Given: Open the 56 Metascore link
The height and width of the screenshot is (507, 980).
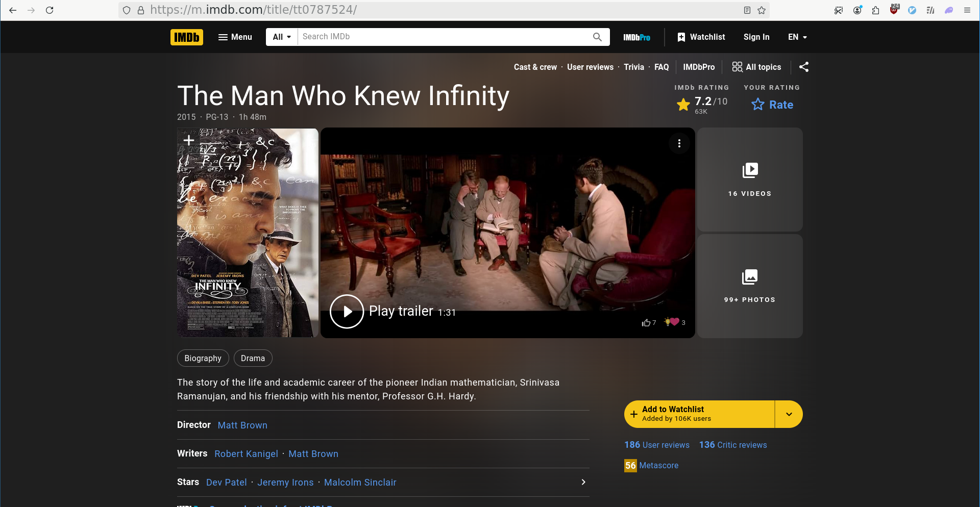Looking at the screenshot, I should [651, 466].
